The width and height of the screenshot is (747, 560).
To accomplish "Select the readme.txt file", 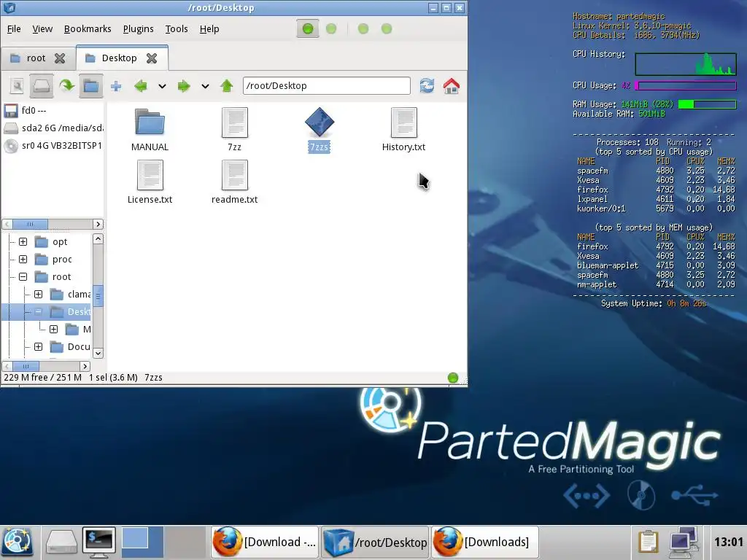I will click(234, 182).
